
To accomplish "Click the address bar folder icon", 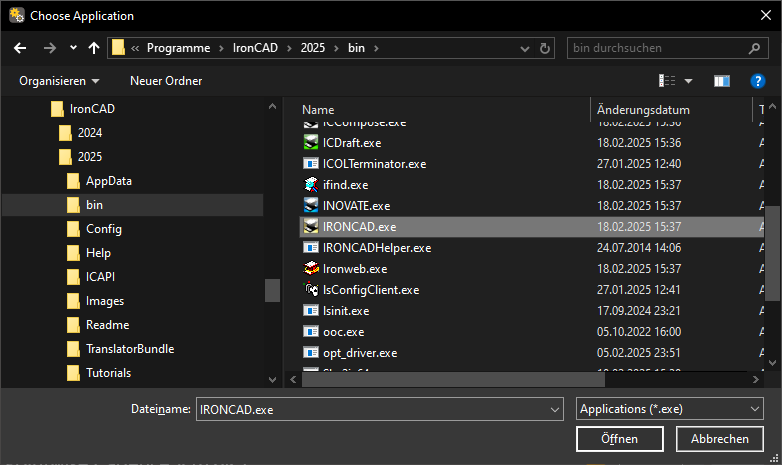I will coord(118,47).
